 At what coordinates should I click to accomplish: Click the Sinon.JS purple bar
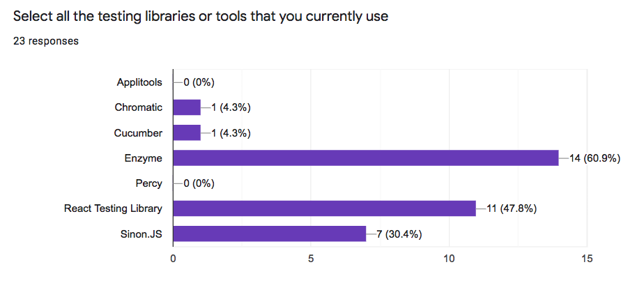[269, 234]
